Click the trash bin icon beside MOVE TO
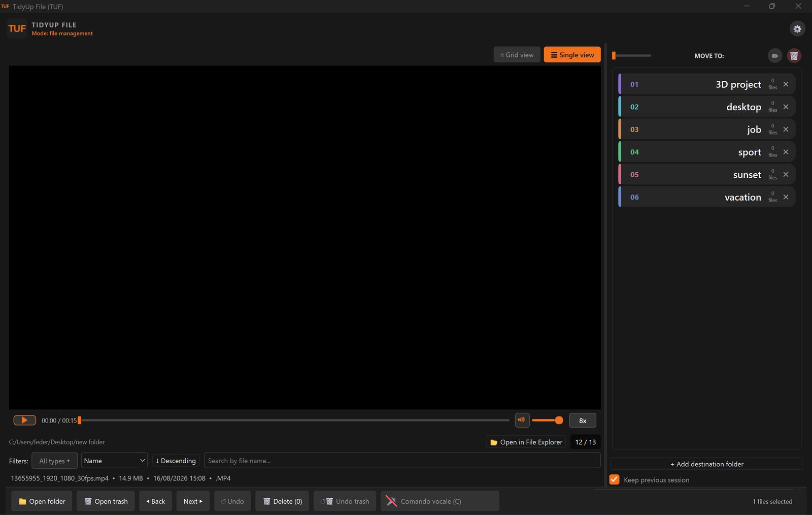812x515 pixels. pos(794,56)
